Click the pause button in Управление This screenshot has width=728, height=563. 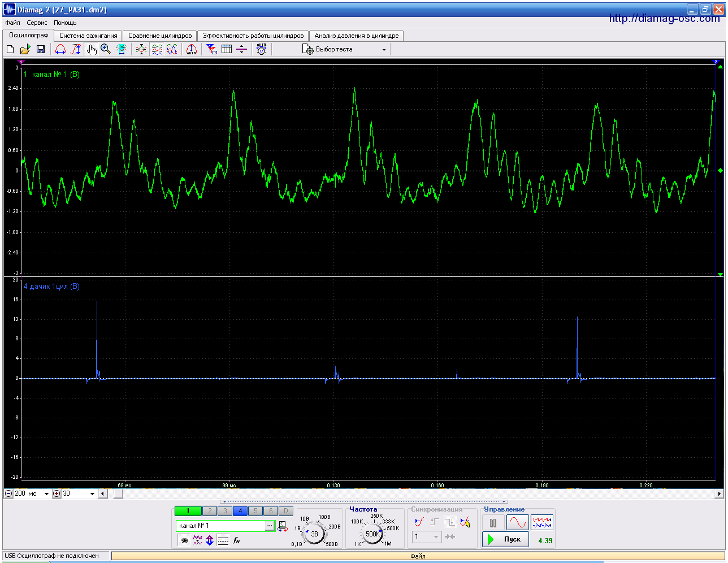(493, 522)
